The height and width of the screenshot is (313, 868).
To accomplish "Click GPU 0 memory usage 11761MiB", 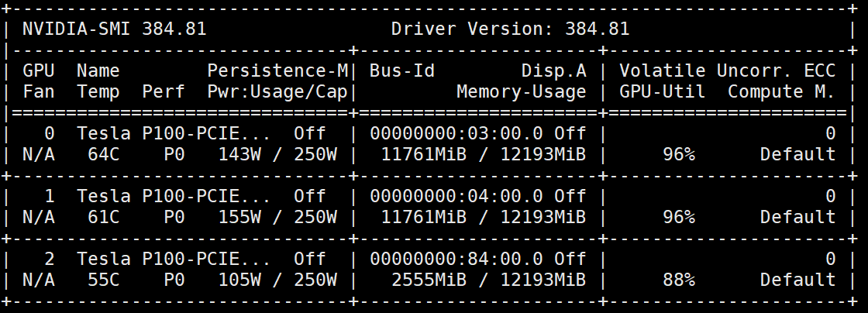I will click(x=423, y=154).
